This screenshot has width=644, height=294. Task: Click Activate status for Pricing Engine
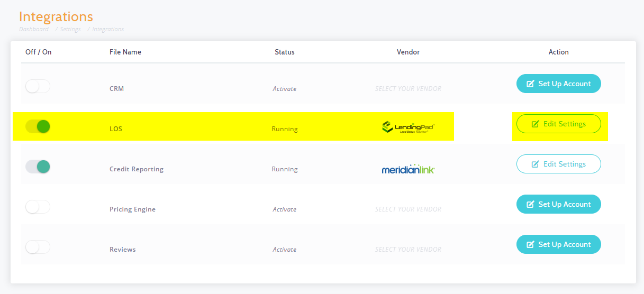coord(284,209)
